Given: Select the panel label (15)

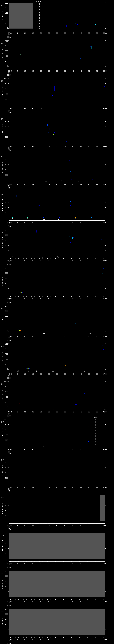Looking at the screenshot, I should click(3, 535).
